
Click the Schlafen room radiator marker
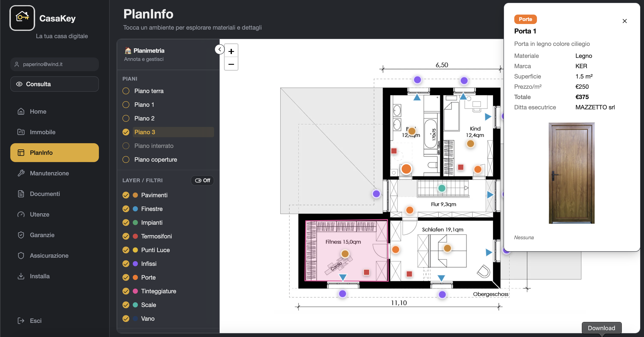click(x=409, y=274)
